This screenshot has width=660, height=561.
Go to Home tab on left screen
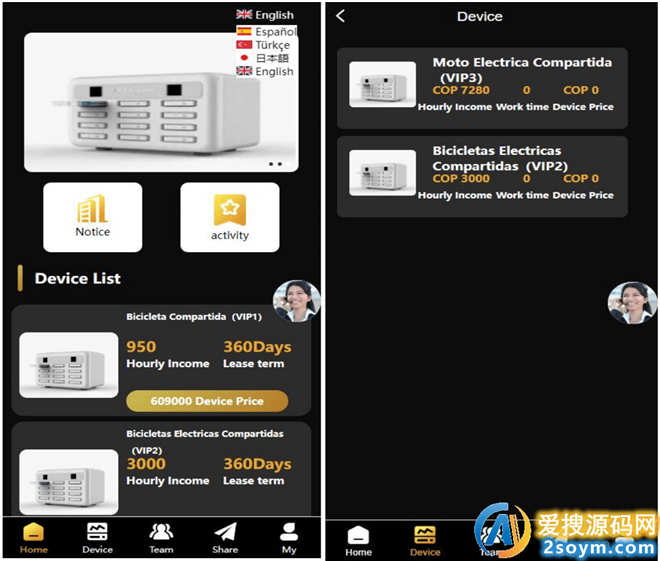(x=34, y=538)
